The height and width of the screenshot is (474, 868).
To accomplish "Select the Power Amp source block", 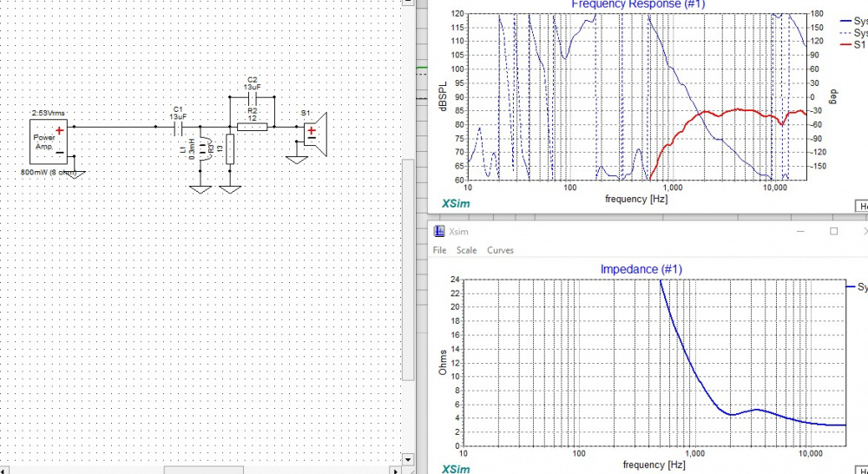I will (47, 142).
